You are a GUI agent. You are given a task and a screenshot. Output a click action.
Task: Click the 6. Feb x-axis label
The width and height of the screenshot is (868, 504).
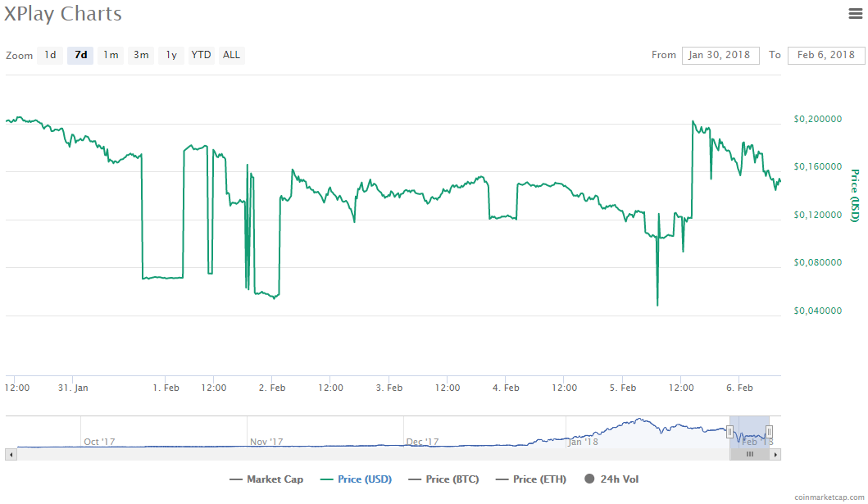(x=739, y=388)
